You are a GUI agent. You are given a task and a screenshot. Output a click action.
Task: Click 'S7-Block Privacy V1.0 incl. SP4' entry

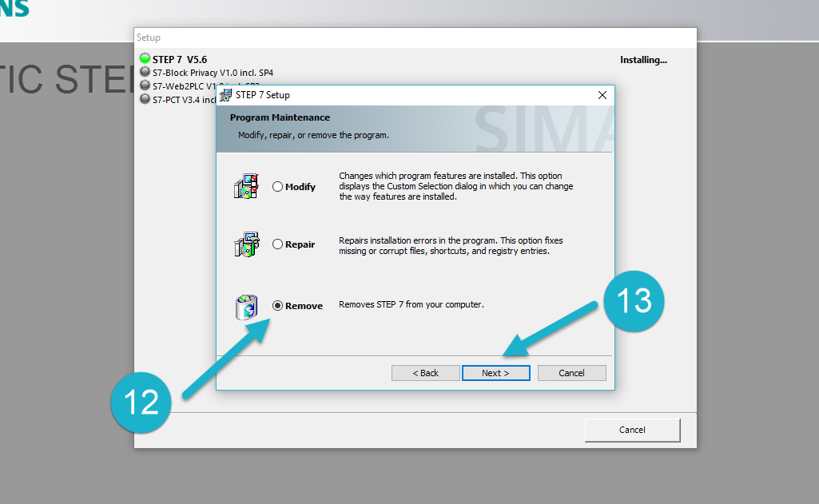[213, 73]
